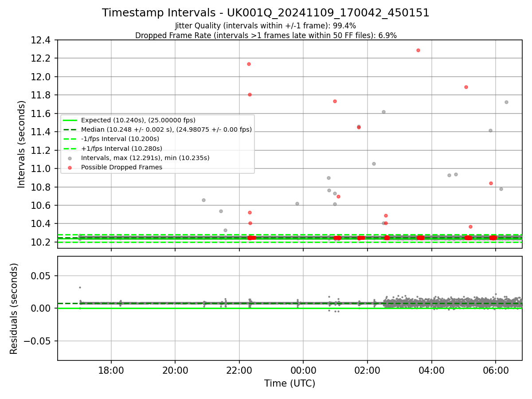
Task: Click legend entry 'Expected (10.240s), (25.00000 fps)'
Action: [138, 120]
